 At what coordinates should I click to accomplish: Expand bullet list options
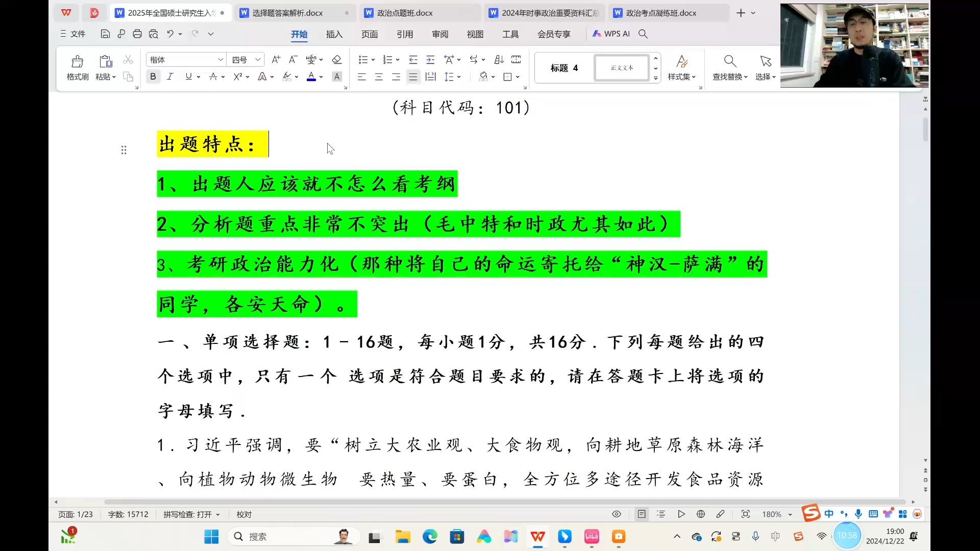373,60
